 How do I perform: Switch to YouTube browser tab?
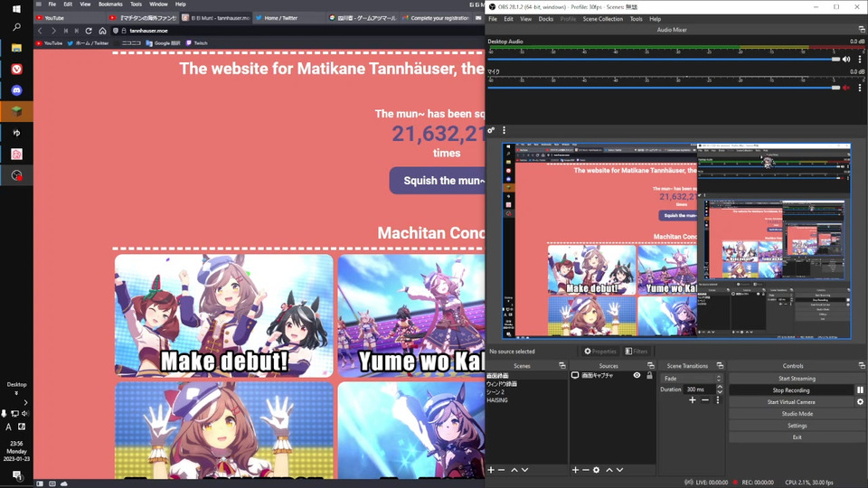pos(70,18)
